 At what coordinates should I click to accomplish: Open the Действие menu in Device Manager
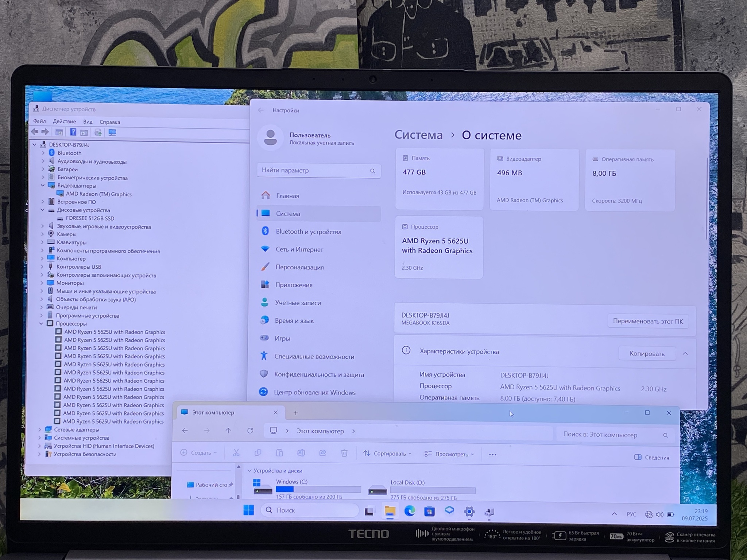(x=64, y=121)
